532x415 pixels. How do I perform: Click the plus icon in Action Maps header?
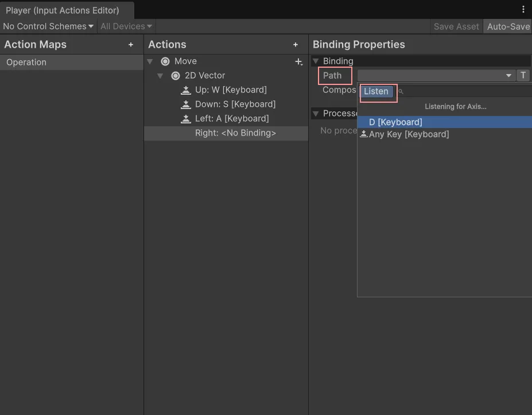point(131,45)
